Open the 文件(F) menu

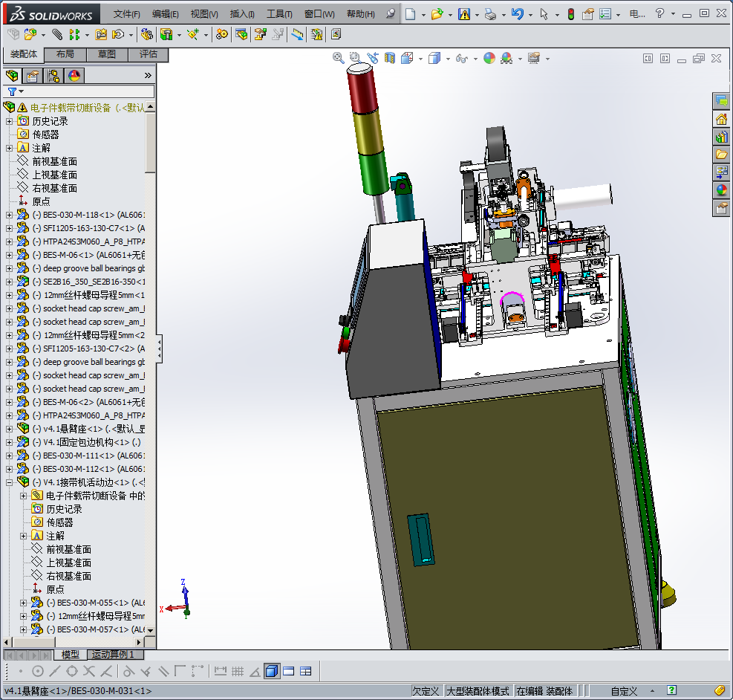tap(127, 15)
